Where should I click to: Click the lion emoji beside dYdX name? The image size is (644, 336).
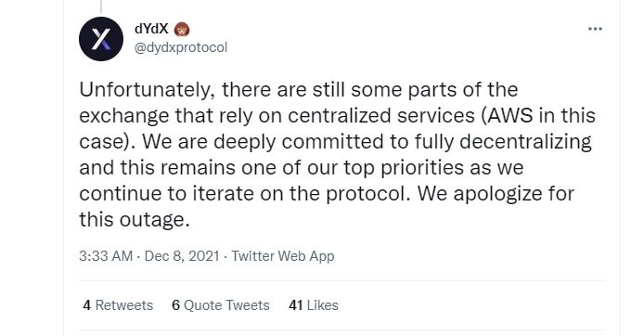click(x=182, y=29)
